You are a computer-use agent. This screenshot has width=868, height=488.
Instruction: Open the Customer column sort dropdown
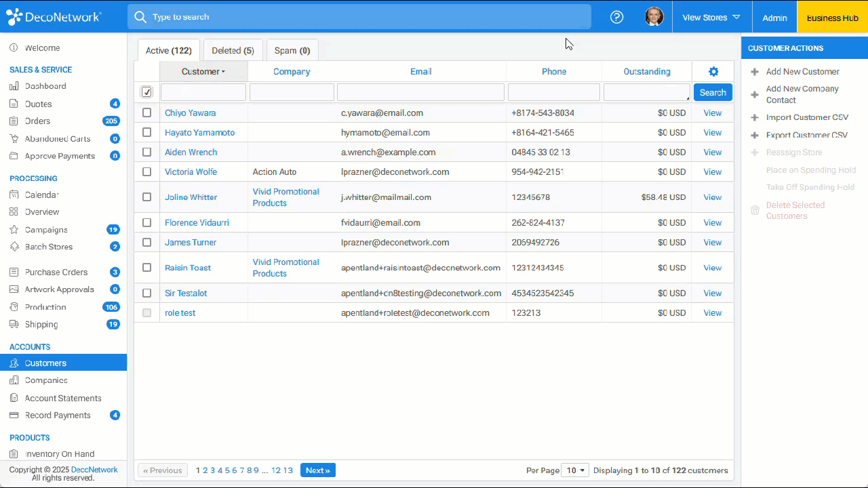(x=203, y=72)
